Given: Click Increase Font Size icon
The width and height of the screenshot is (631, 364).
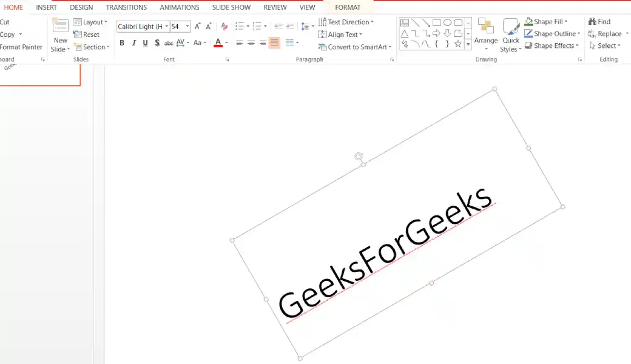Looking at the screenshot, I should click(x=197, y=27).
